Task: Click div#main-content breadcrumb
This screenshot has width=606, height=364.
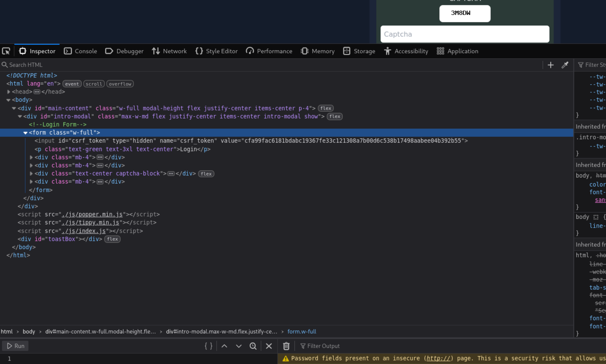Action: tap(101, 331)
